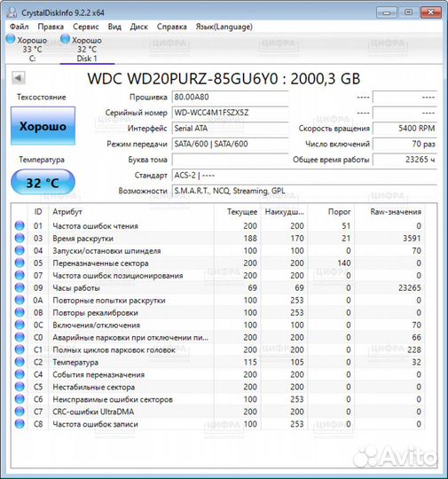This screenshot has width=448, height=479.
Task: Click the power-on count value 70 раз
Action: 405,144
